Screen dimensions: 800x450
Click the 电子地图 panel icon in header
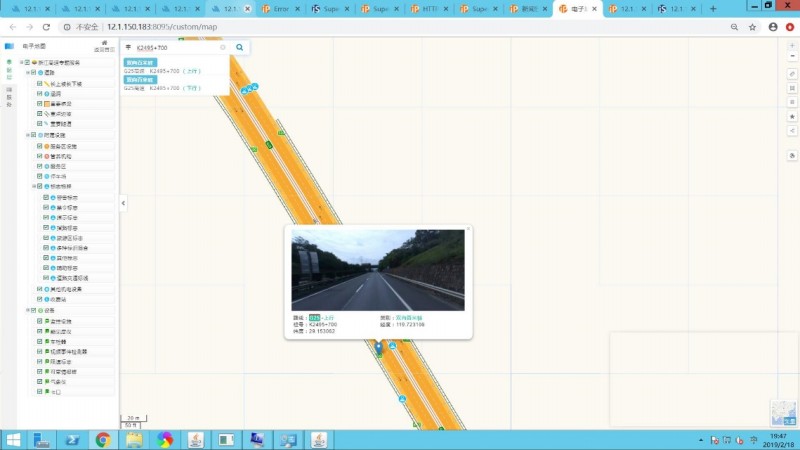coord(9,46)
